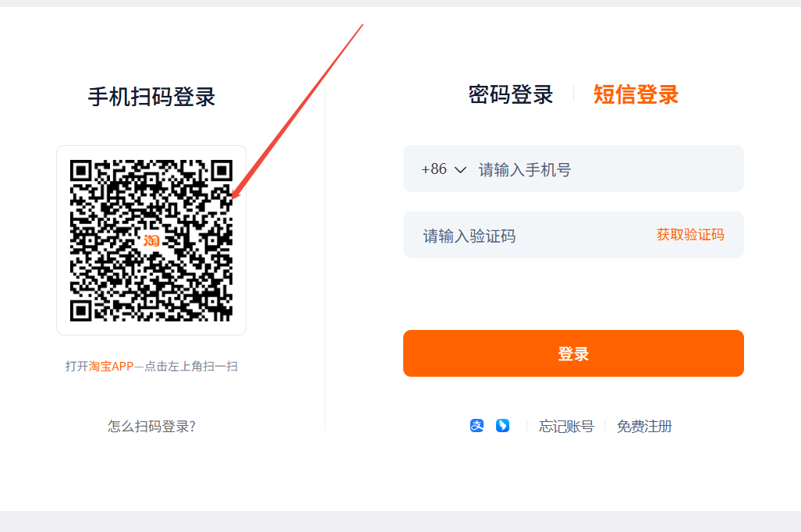Open DingTalk quick login icon
Image resolution: width=801 pixels, height=532 pixels.
[503, 426]
